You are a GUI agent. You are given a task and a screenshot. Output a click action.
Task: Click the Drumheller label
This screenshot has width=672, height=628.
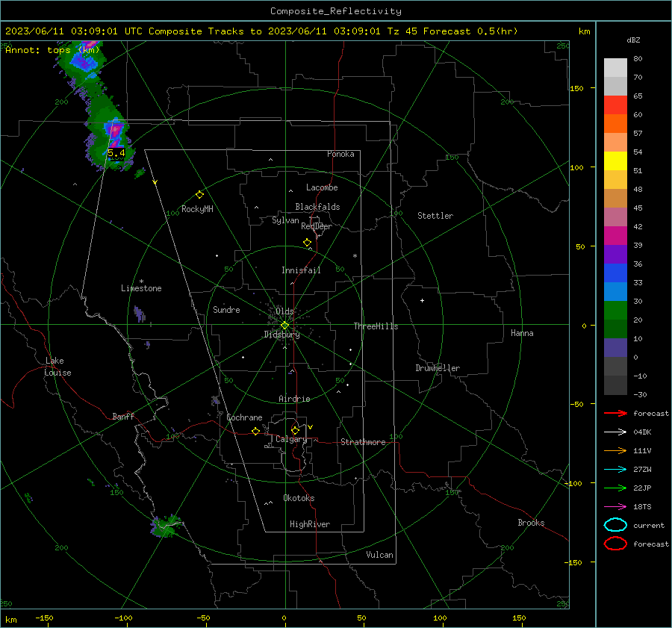(438, 368)
